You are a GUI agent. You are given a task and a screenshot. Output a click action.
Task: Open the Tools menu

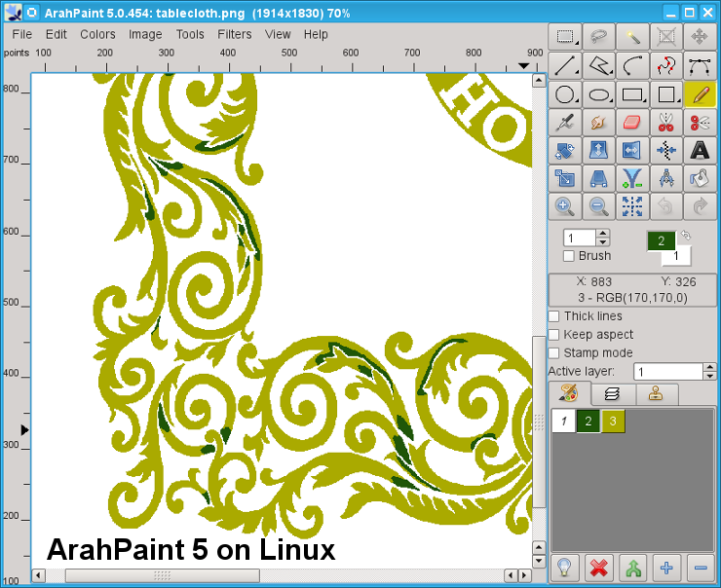pyautogui.click(x=190, y=34)
